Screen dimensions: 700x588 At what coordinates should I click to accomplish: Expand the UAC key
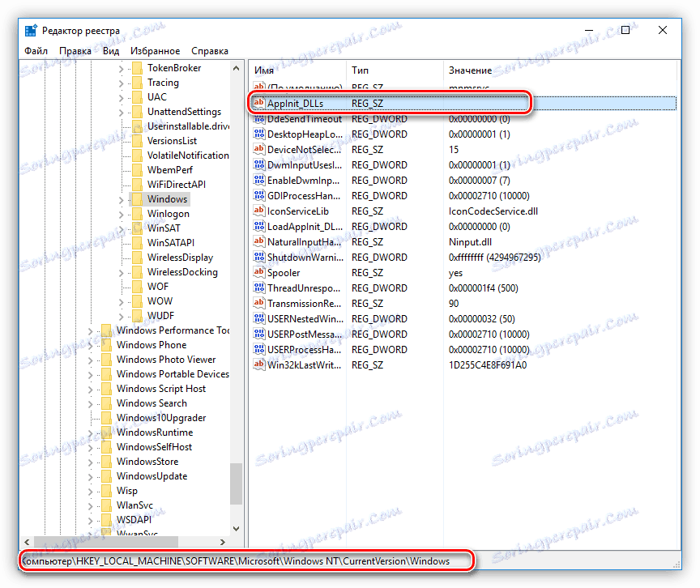(121, 98)
